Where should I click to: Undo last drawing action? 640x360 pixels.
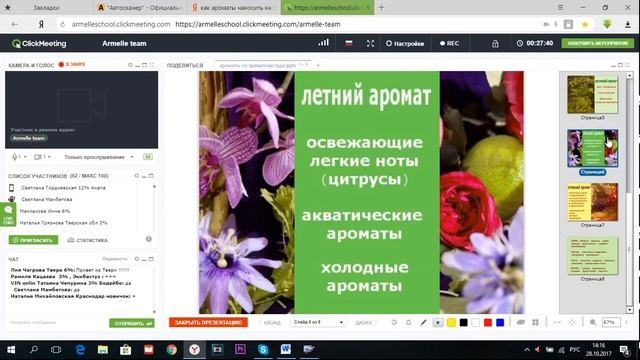(x=394, y=322)
